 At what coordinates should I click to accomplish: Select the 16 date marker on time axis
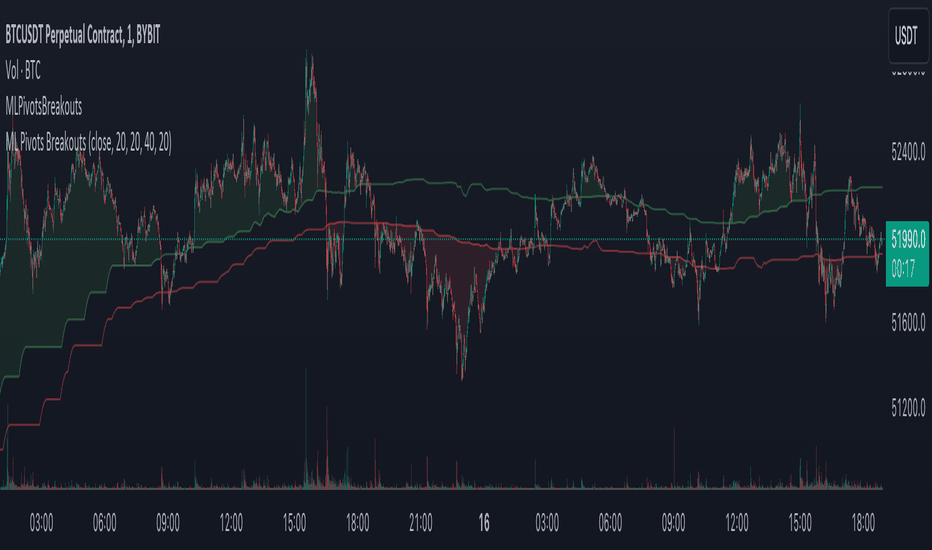484,523
